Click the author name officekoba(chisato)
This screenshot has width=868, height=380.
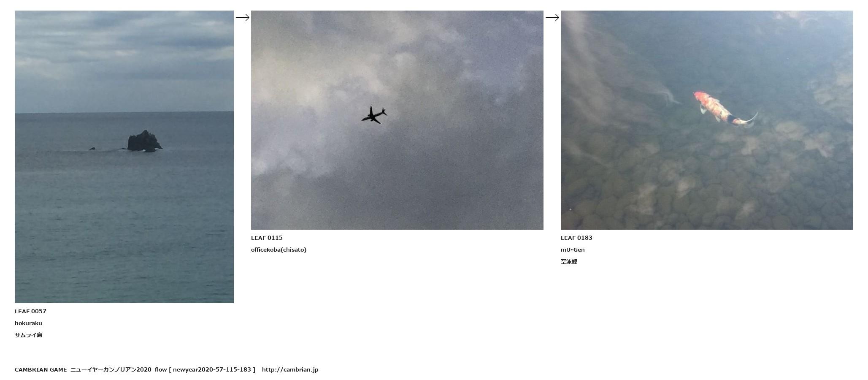click(279, 250)
